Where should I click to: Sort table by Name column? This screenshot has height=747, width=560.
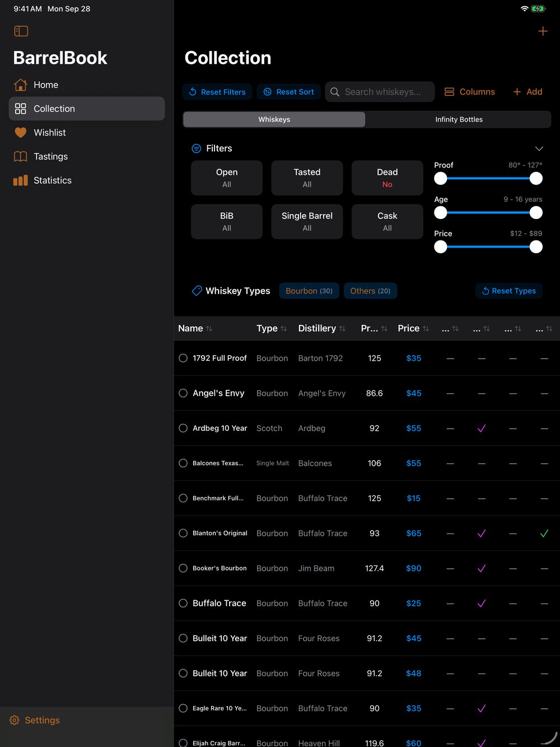click(195, 328)
